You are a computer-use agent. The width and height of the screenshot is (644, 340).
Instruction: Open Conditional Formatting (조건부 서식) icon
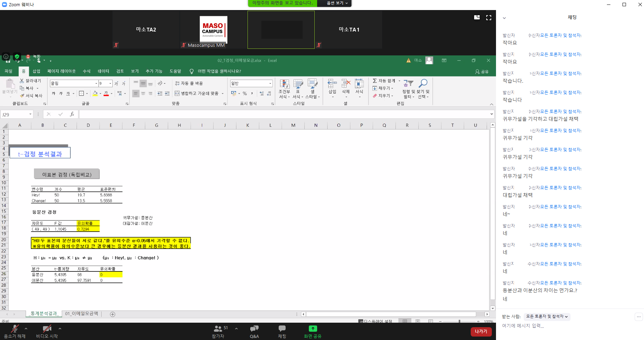point(284,84)
